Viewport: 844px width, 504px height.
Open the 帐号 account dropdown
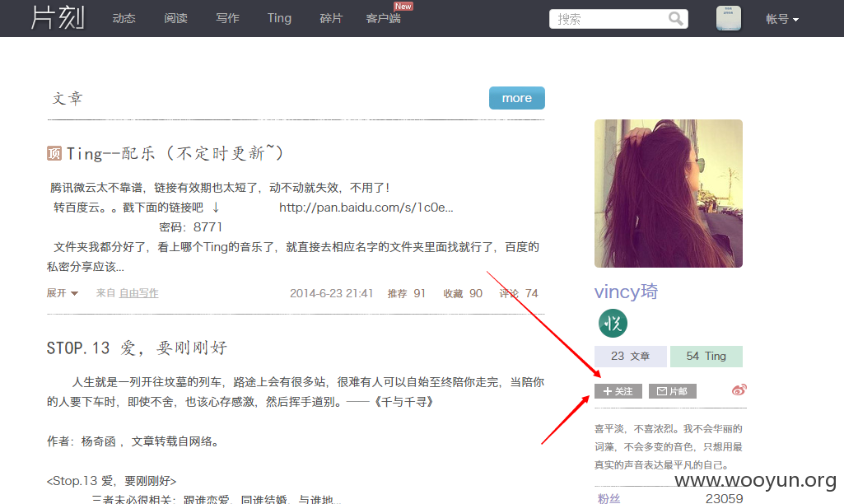pos(782,19)
